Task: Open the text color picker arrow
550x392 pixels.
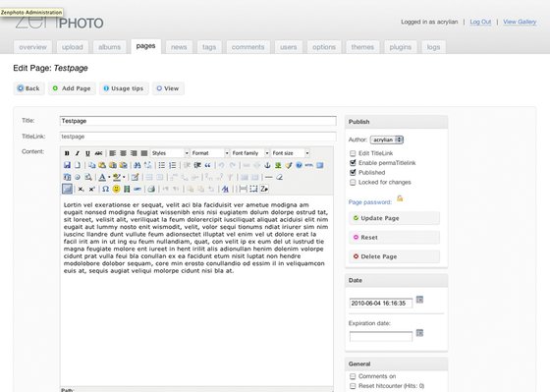Action: click(109, 177)
